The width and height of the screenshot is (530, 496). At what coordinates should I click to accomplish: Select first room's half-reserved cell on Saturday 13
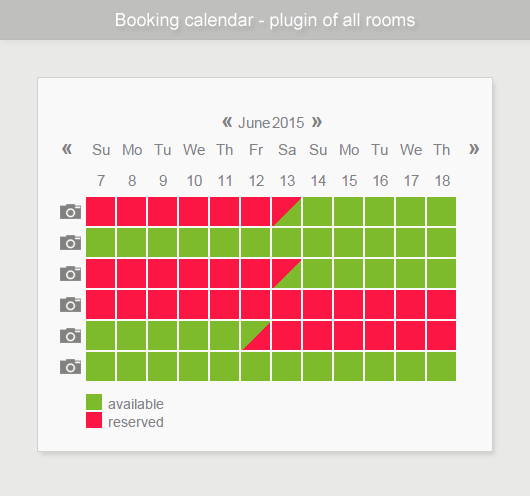(286, 212)
